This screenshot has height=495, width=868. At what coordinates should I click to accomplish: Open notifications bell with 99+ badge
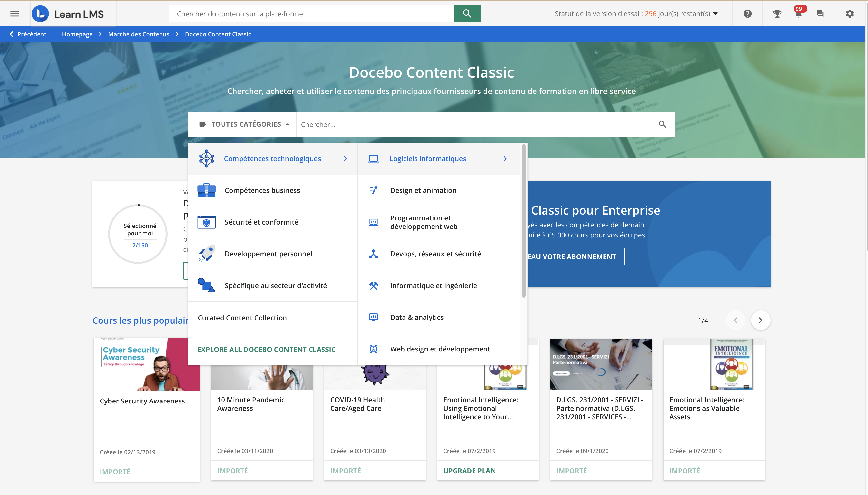pyautogui.click(x=799, y=13)
